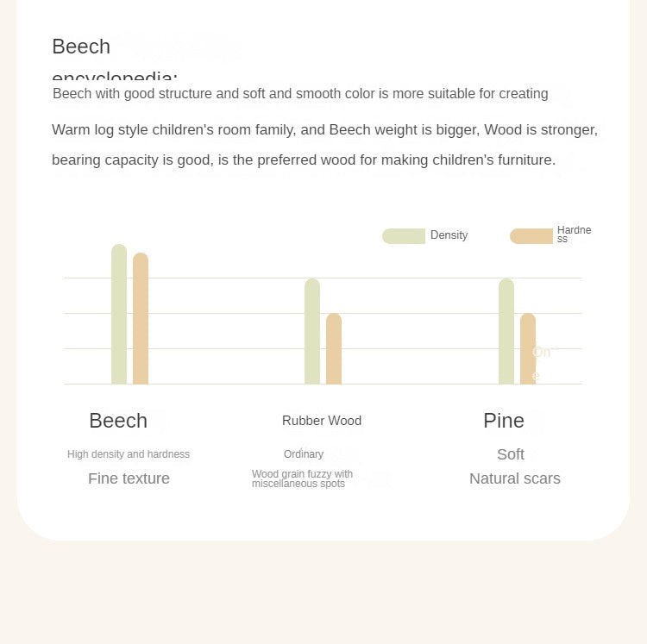This screenshot has height=644, width=647.
Task: Click Rubber Wood's tan hardness bar
Action: pyautogui.click(x=334, y=349)
